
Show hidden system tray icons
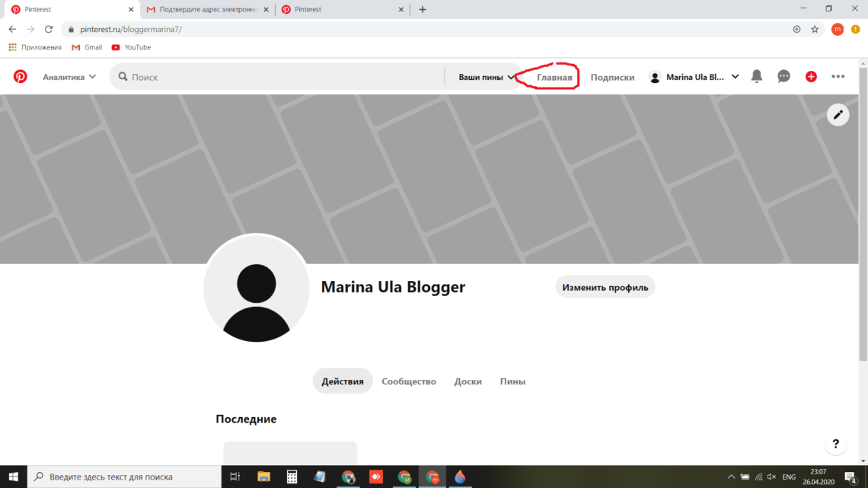(731, 477)
